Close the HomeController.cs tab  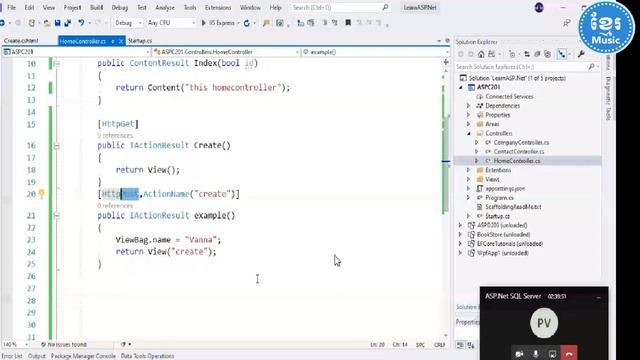[121, 41]
